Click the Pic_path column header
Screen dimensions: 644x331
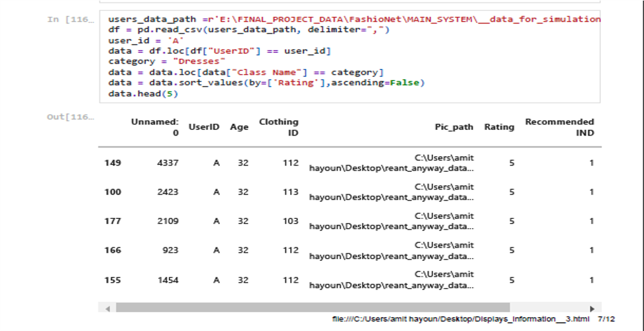pyautogui.click(x=454, y=127)
